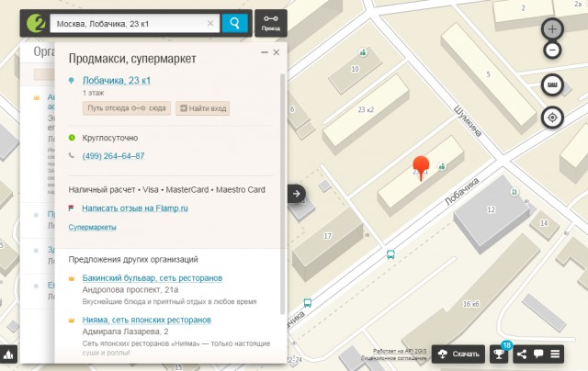Click the lower bus stop icon on Лобачика
The width and height of the screenshot is (588, 371).
coord(308,303)
